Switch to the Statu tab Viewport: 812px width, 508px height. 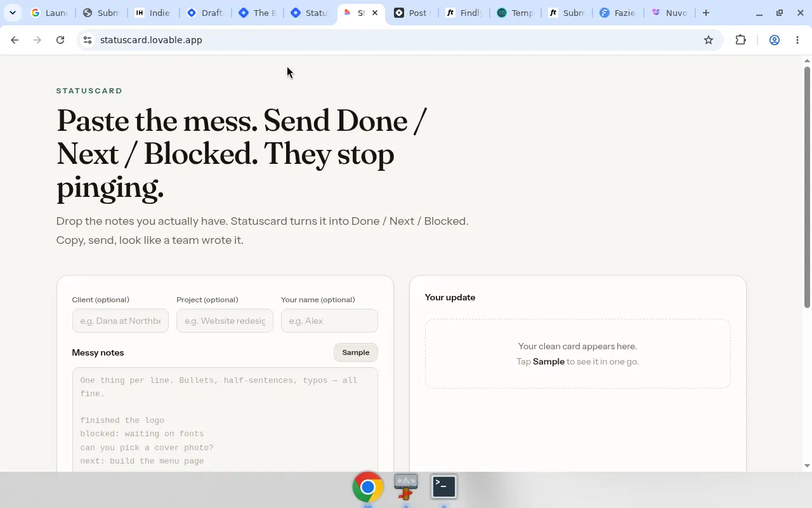(x=308, y=13)
